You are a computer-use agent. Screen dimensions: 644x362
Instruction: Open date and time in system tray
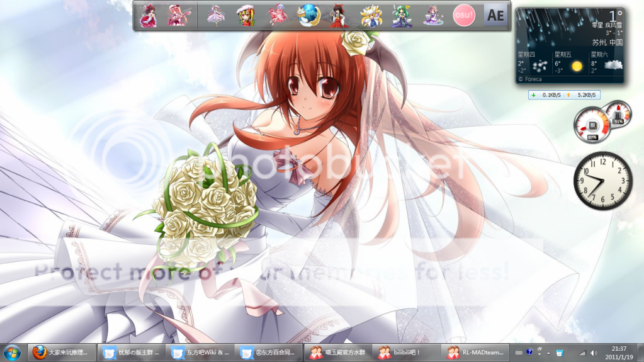[619, 353]
